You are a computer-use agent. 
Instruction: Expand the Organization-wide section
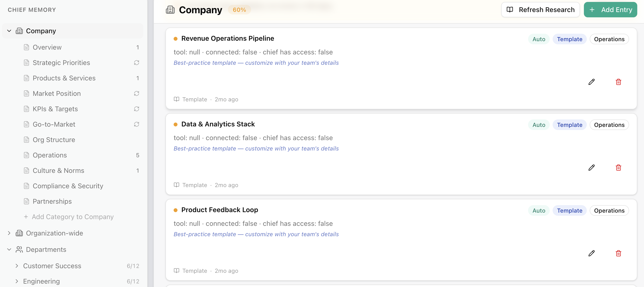(x=9, y=233)
